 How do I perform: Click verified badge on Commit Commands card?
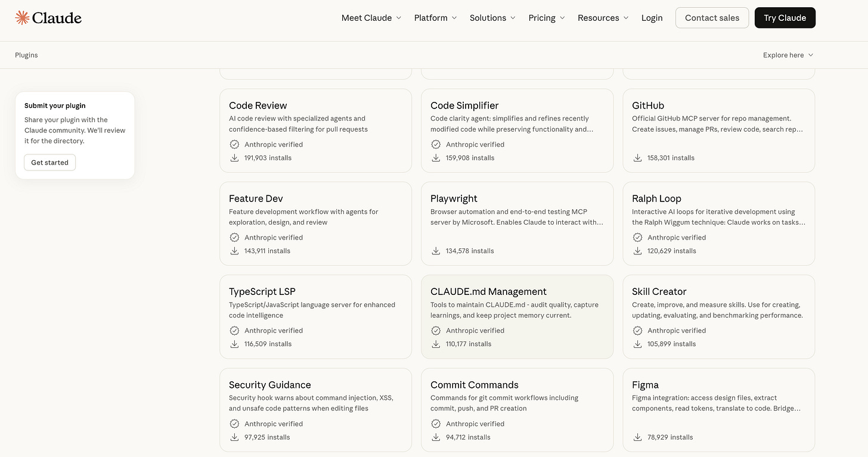pyautogui.click(x=436, y=424)
